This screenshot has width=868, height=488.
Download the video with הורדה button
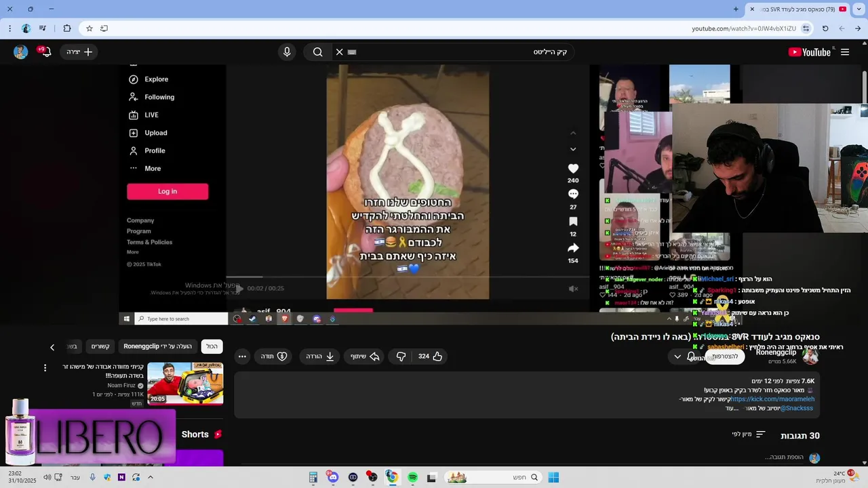tap(319, 356)
